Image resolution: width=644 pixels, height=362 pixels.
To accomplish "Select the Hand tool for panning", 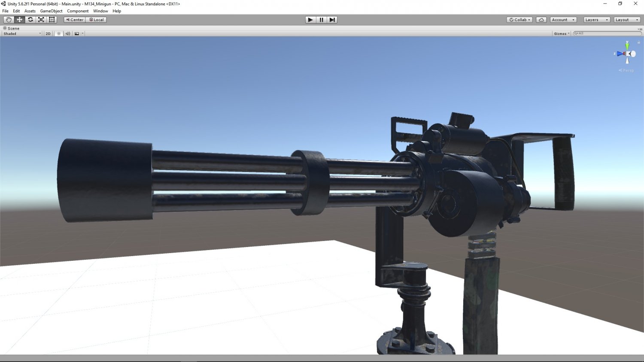I will coord(9,19).
